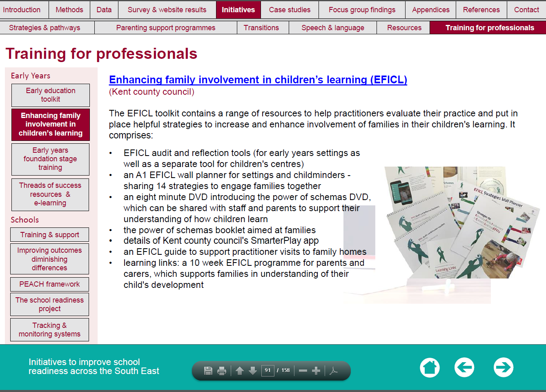Go to next page with down arrow
546x392 pixels.
tap(253, 371)
